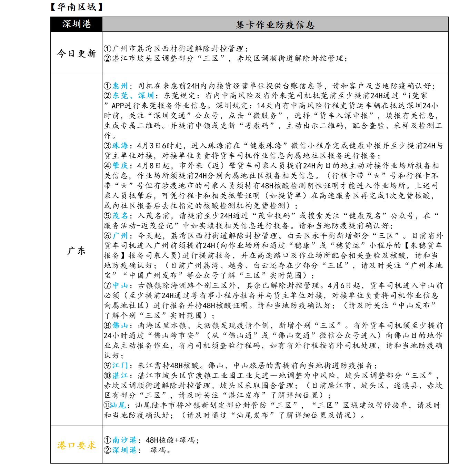
Task: Open the blue 惠州 city link
Action: [x=120, y=86]
